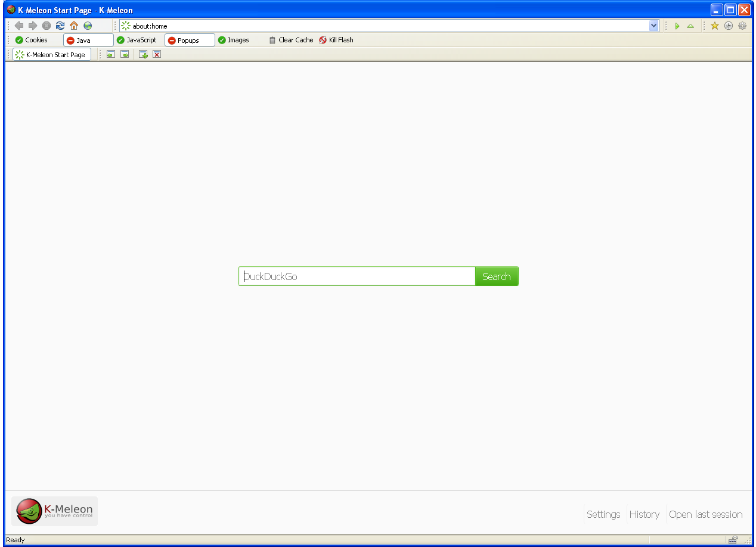Select the K-Meleon Start Page tab
The height and width of the screenshot is (547, 756).
52,54
